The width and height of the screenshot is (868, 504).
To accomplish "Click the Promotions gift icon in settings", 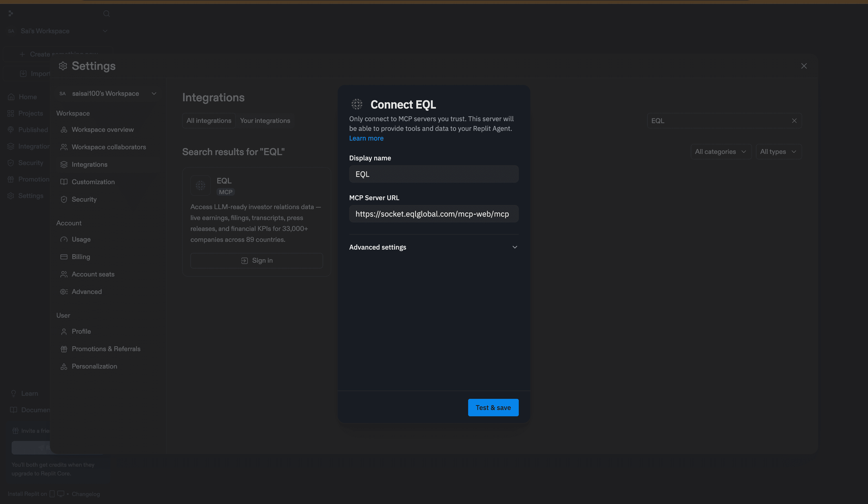I will 64,349.
